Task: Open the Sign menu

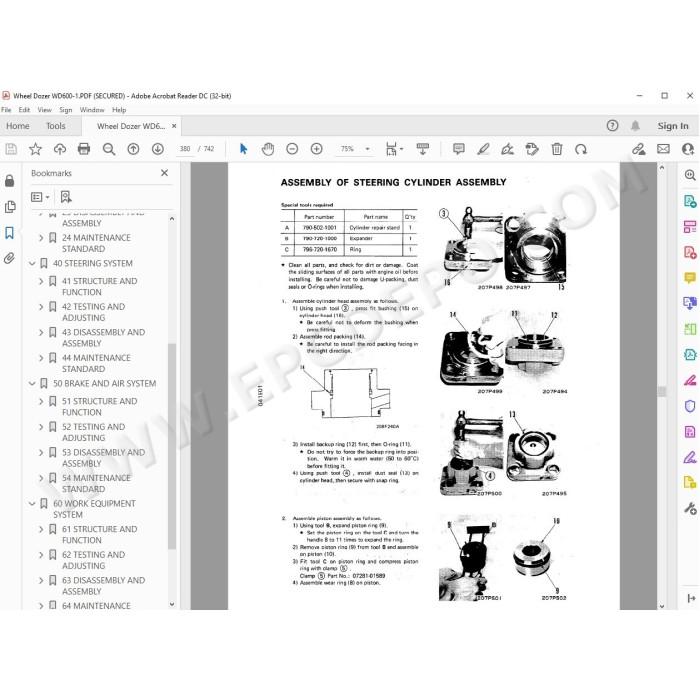Action: 66,110
